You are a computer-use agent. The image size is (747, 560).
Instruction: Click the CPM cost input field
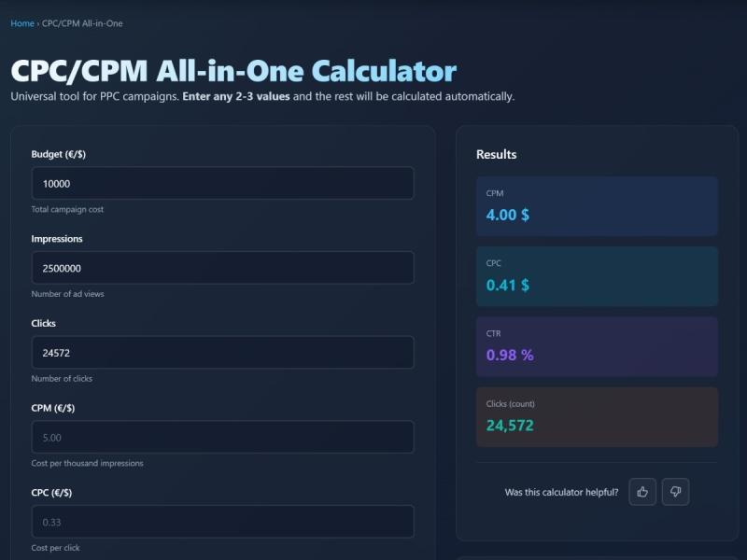[x=222, y=437]
